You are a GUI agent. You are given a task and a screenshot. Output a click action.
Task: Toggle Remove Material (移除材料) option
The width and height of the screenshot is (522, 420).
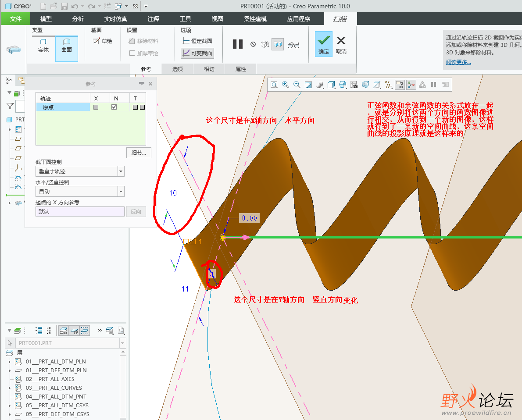coord(143,41)
